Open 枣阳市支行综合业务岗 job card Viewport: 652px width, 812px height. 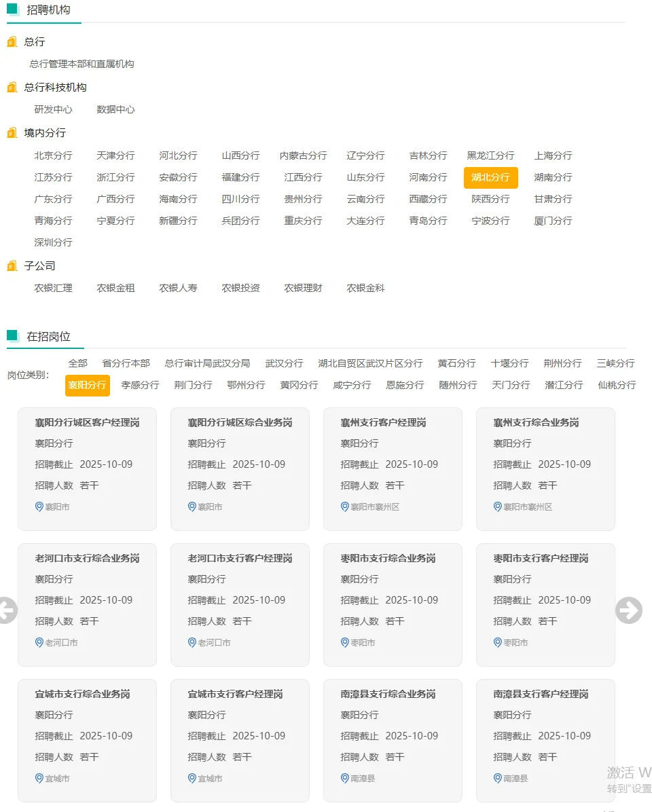393,605
